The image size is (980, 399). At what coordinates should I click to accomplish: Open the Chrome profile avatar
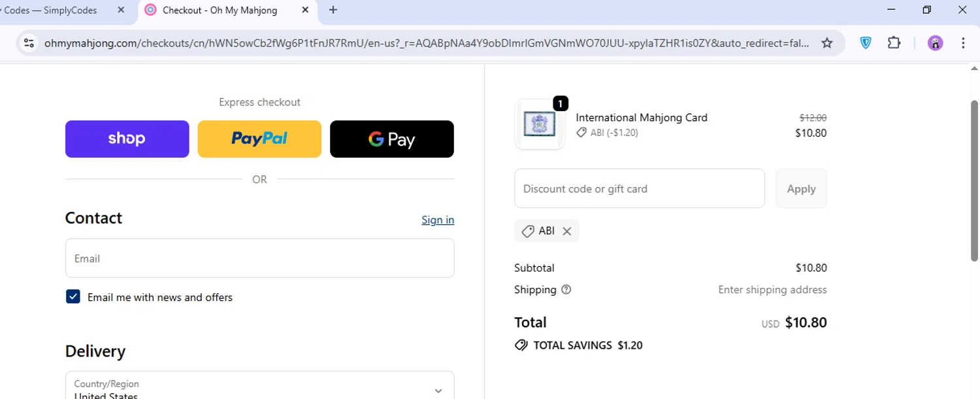pyautogui.click(x=936, y=43)
